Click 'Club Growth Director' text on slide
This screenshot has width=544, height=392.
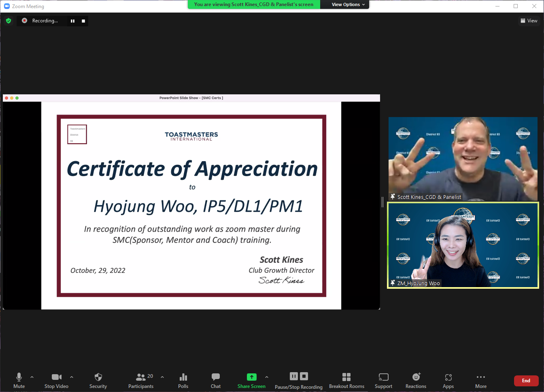281,271
